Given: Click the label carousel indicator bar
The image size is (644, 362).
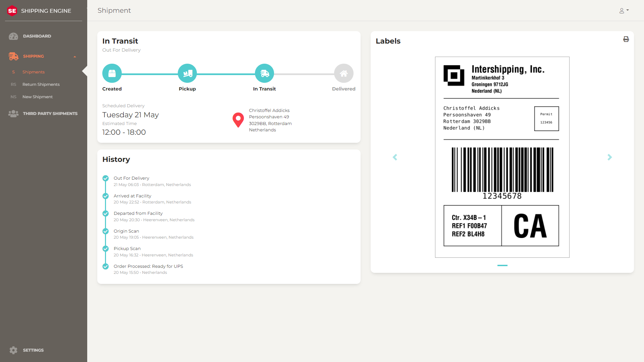Looking at the screenshot, I should click(502, 265).
